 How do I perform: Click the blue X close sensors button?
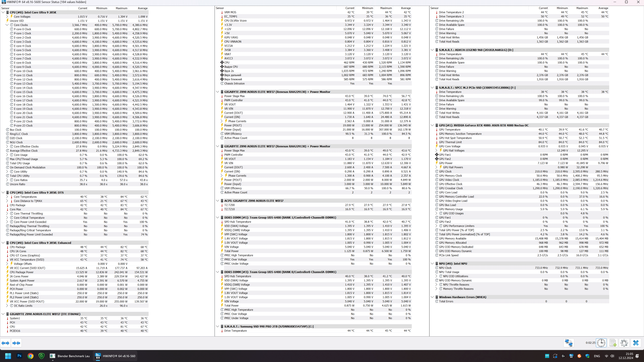point(636,343)
